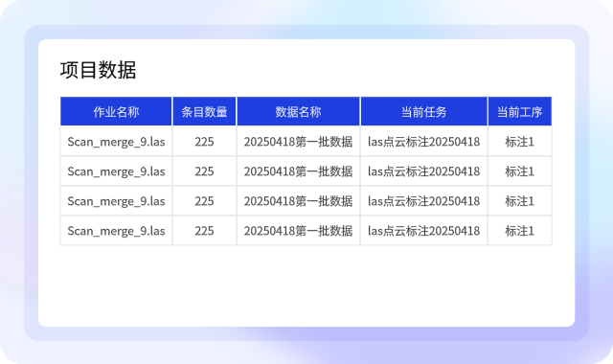Open las点云标注20250418 task in the second row

423,171
